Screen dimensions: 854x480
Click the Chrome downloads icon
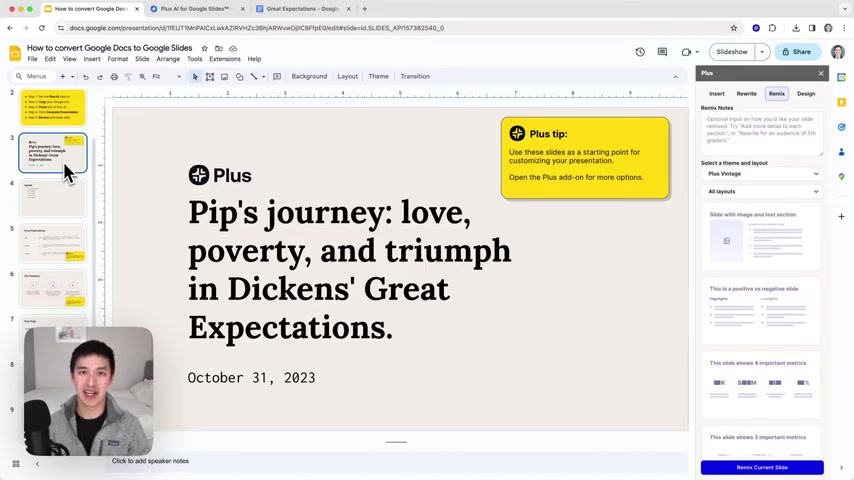[796, 28]
